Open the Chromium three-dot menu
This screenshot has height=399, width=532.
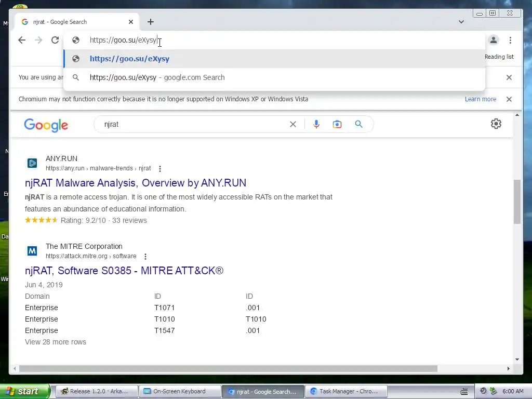(510, 40)
